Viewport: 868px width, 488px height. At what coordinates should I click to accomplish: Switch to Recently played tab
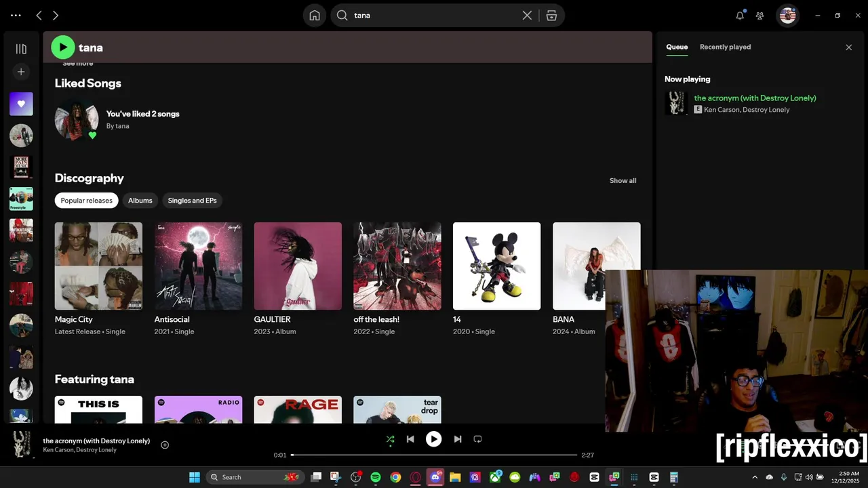pyautogui.click(x=725, y=47)
